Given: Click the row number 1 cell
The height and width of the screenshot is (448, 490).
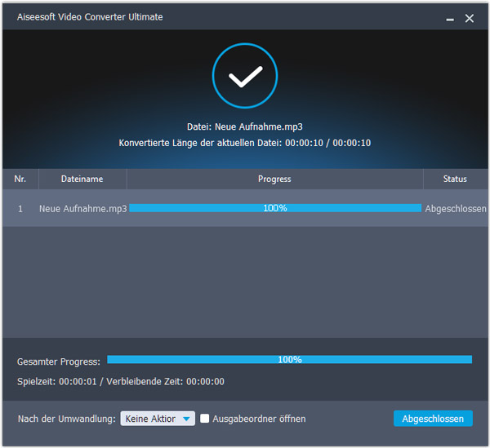Looking at the screenshot, I should click(x=20, y=208).
